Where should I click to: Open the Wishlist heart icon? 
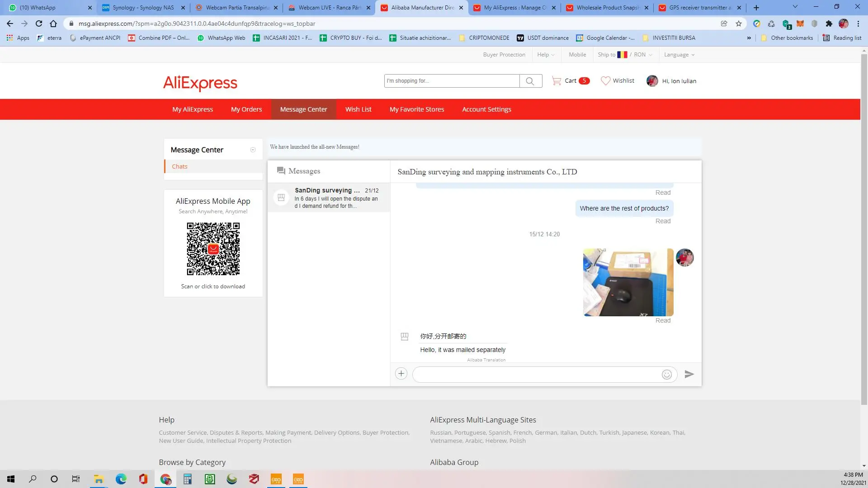point(605,81)
